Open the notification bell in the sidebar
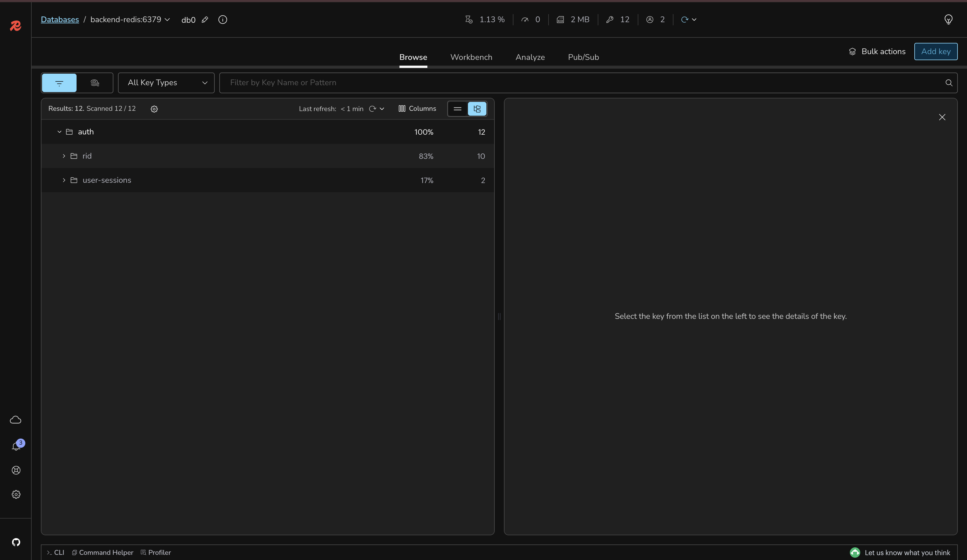This screenshot has width=967, height=560. [x=16, y=446]
